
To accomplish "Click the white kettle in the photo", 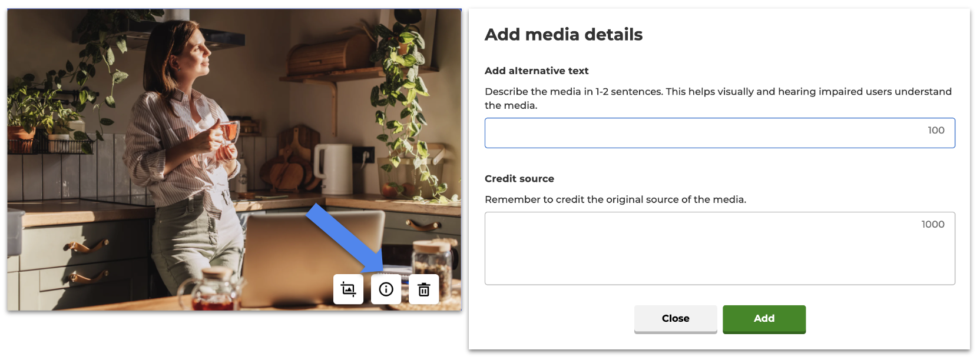I will coord(333,168).
